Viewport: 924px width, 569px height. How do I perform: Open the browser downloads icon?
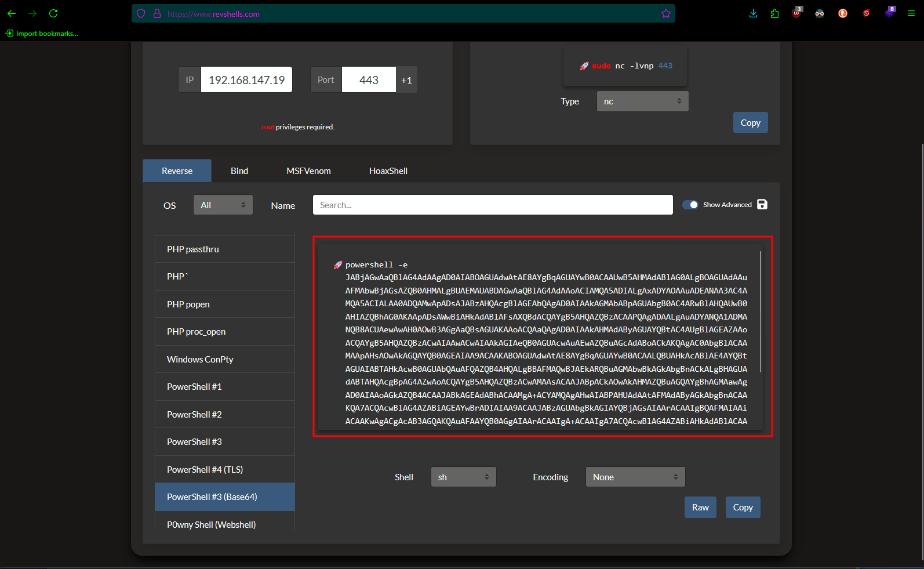click(754, 13)
